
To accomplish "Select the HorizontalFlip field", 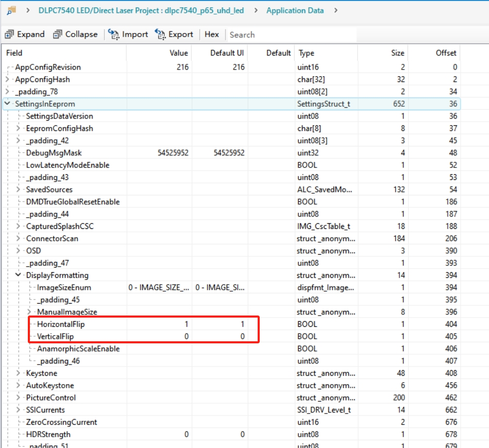I will (60, 324).
